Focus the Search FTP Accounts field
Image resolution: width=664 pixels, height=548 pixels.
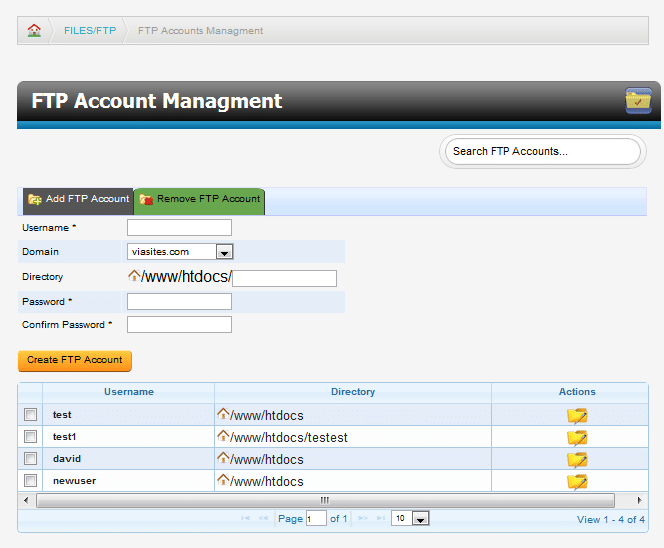click(541, 152)
